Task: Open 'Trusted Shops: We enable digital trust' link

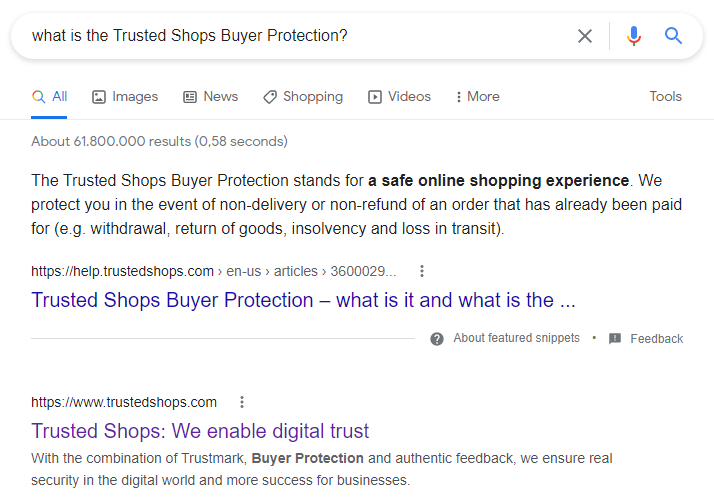Action: click(200, 431)
